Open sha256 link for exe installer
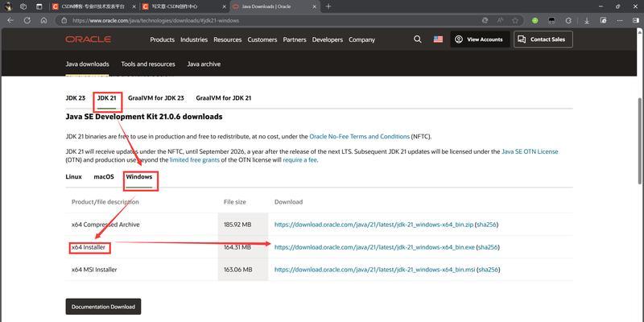Screen dimensions: 644x322 489,247
